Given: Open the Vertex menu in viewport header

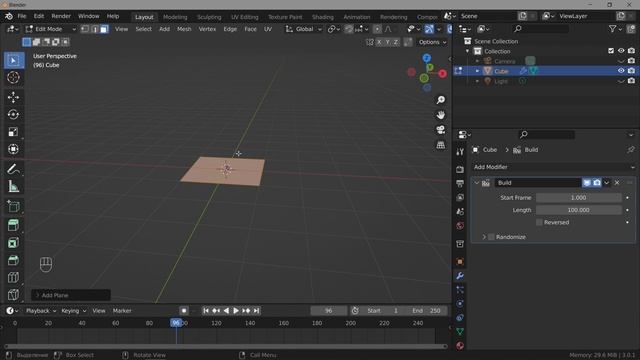Looking at the screenshot, I should click(x=207, y=29).
